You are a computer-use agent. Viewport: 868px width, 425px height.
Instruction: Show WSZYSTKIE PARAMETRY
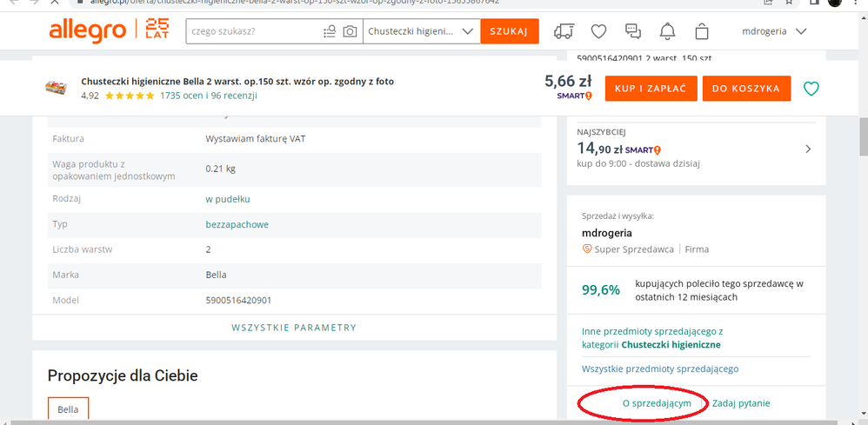click(294, 328)
